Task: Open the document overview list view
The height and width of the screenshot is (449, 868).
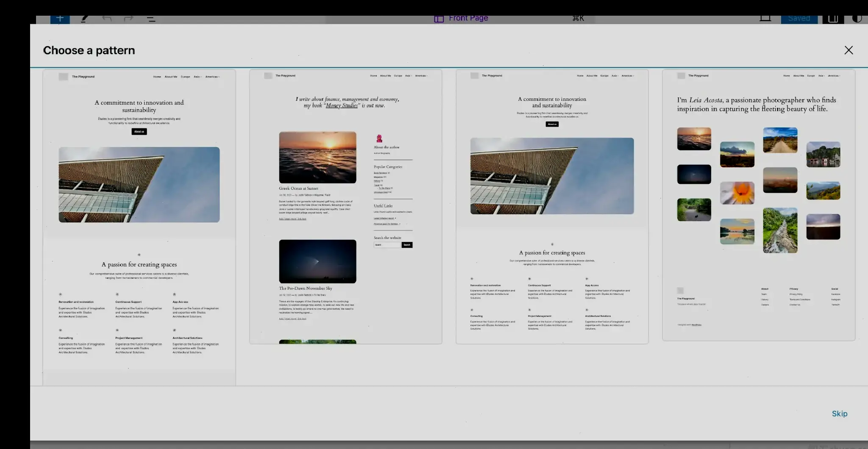Action: click(151, 19)
